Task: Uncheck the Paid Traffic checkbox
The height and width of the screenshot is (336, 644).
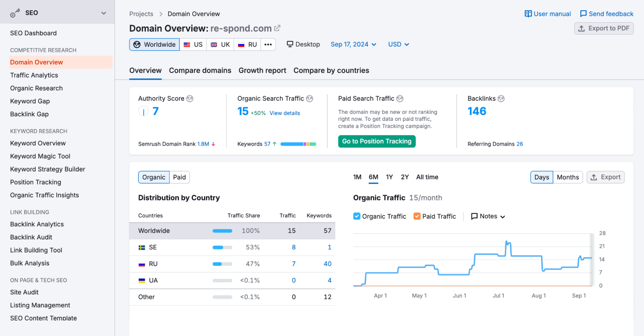Action: point(417,216)
